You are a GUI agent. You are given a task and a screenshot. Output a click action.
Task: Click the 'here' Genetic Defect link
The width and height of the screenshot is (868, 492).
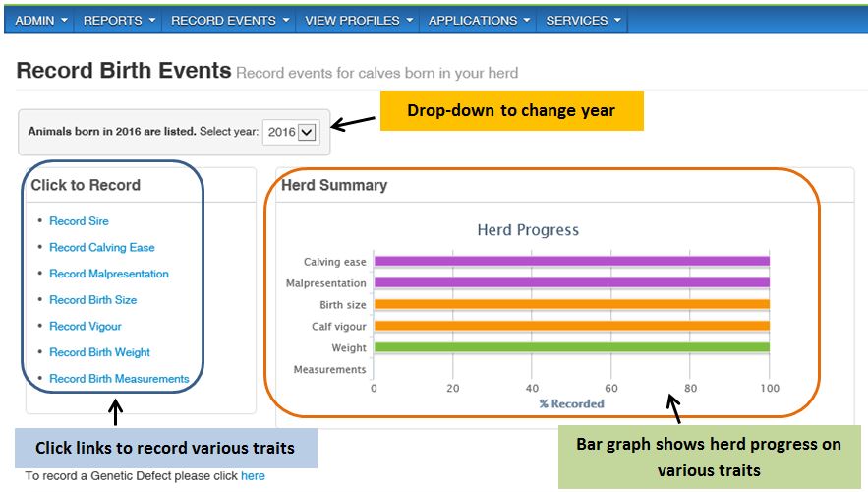click(x=253, y=476)
